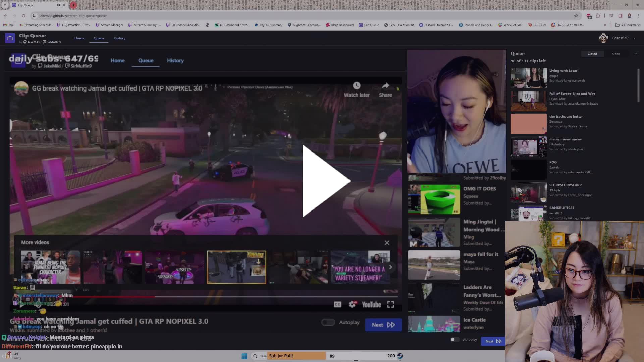Select the Living with Lacari clip thumbnail

[529, 78]
